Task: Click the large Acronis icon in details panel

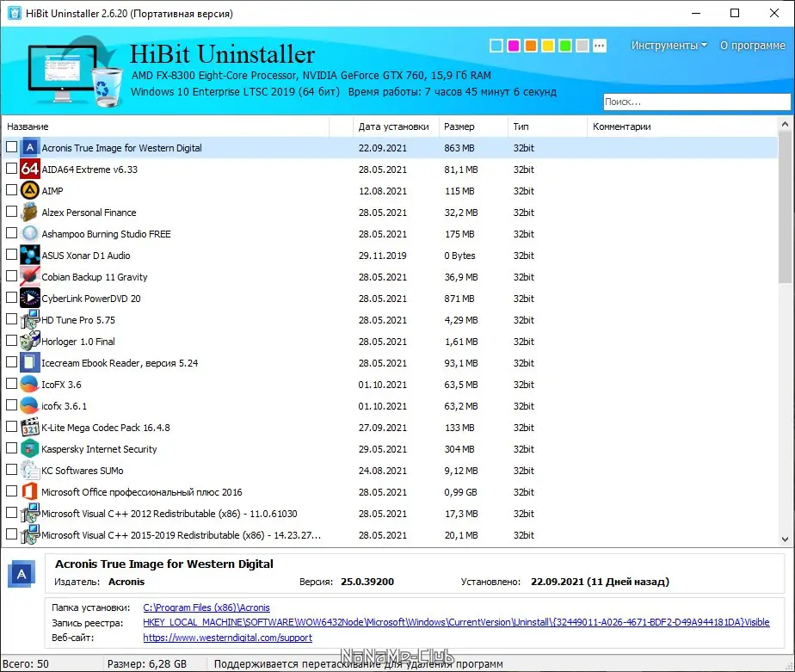Action: point(22,574)
